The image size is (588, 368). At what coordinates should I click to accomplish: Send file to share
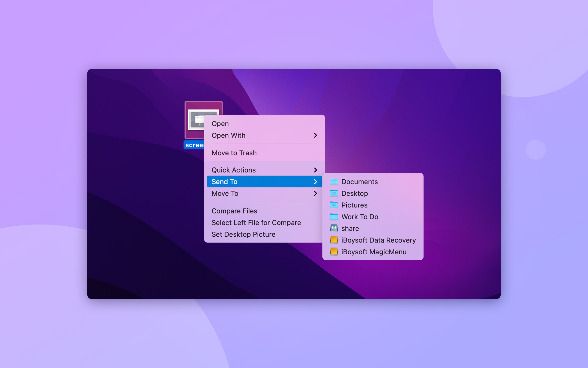(x=373, y=228)
